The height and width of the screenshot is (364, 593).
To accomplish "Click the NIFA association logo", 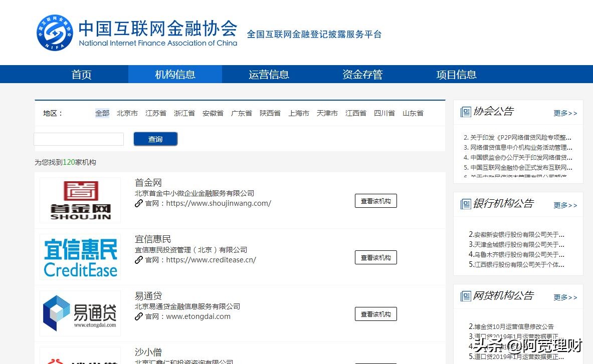I will coord(54,32).
